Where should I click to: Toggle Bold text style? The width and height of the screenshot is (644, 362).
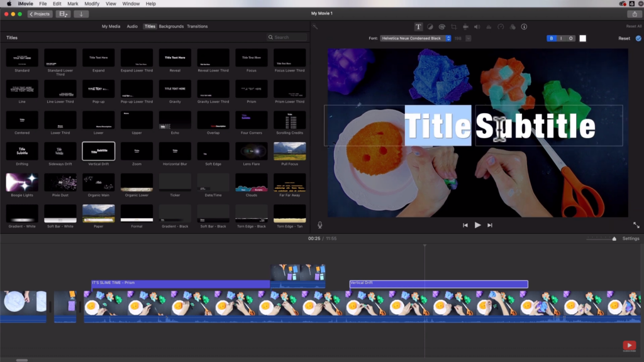coord(551,38)
